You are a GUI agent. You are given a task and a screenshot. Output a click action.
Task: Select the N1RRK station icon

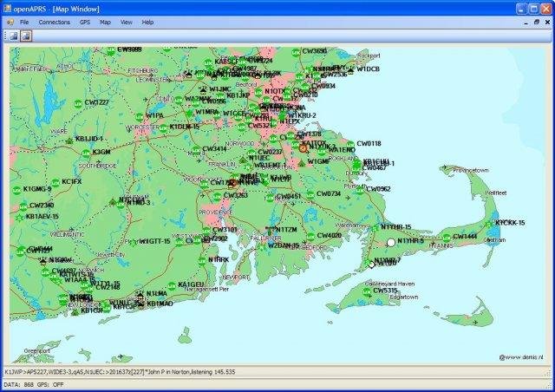[x=202, y=261]
